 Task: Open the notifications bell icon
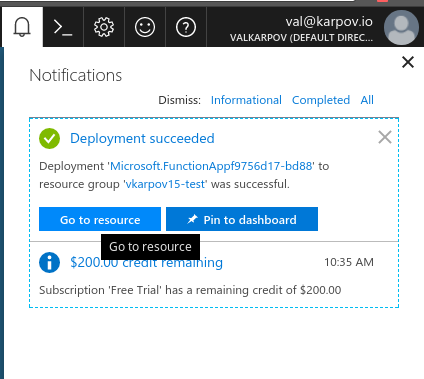[x=22, y=27]
